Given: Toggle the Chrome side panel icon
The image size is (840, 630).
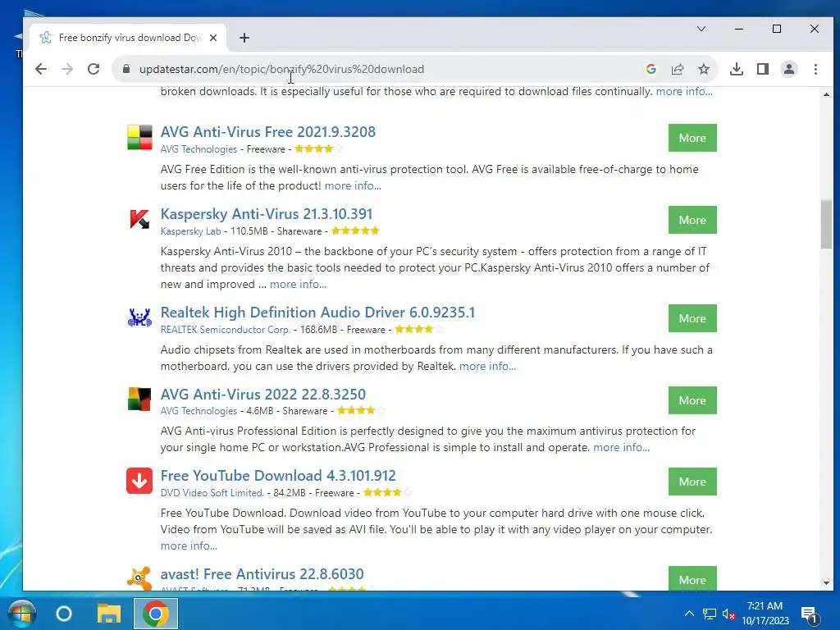Looking at the screenshot, I should click(x=762, y=69).
